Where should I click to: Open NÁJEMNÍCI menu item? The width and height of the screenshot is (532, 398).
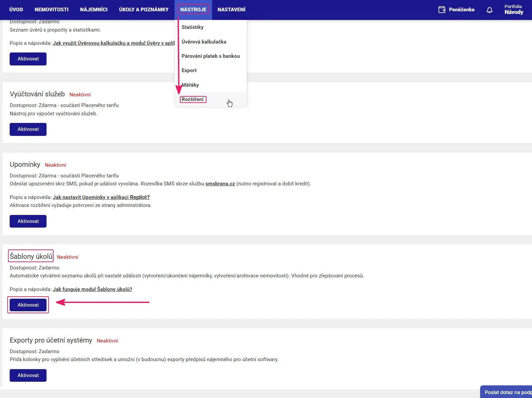click(x=94, y=10)
